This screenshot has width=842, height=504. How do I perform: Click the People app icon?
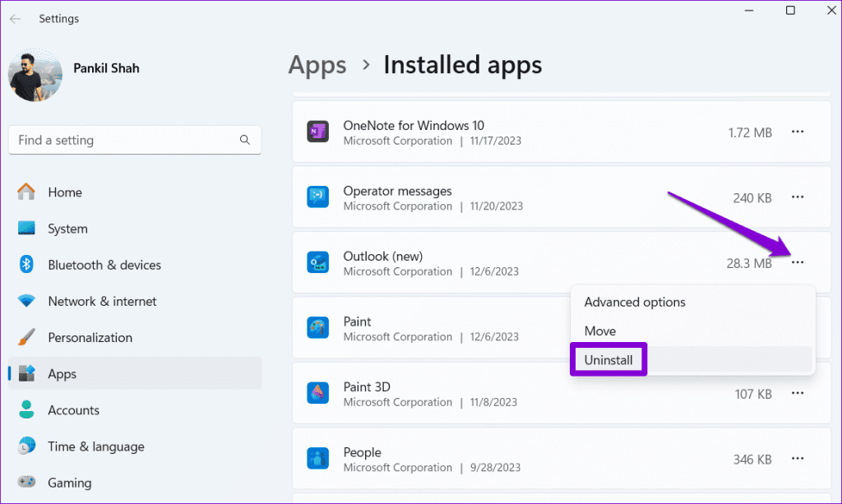(x=318, y=458)
